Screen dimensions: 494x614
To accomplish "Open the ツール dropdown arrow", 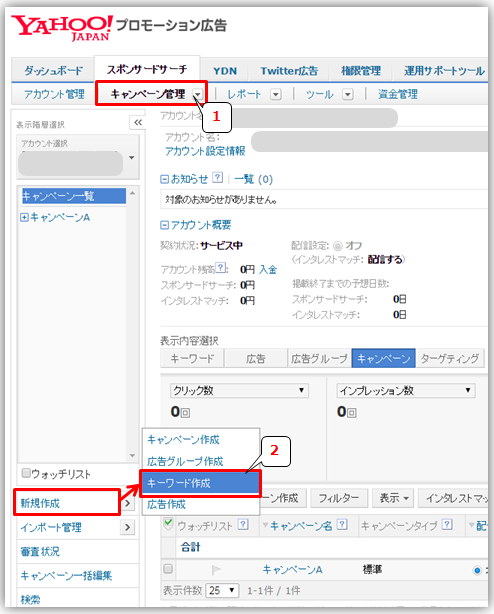I will (x=348, y=94).
